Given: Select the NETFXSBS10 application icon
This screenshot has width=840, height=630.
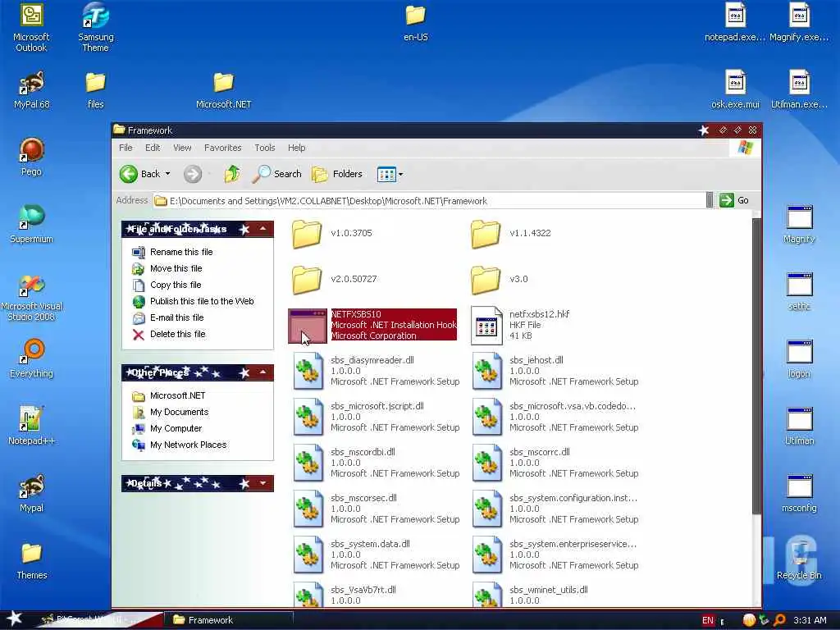Looking at the screenshot, I should pos(307,325).
